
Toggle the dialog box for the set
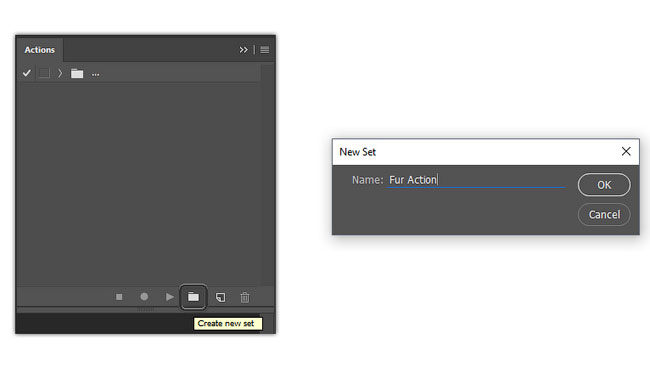click(44, 73)
